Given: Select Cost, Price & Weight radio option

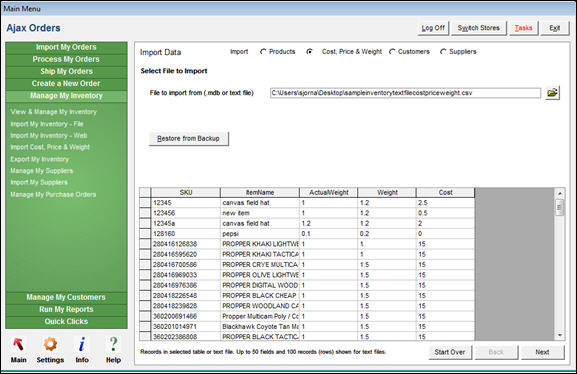Looking at the screenshot, I should pos(309,52).
